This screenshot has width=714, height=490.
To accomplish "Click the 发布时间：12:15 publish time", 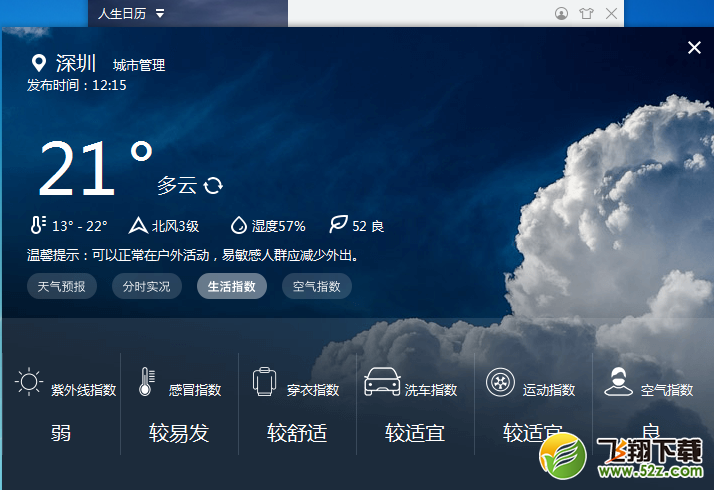I will point(76,85).
